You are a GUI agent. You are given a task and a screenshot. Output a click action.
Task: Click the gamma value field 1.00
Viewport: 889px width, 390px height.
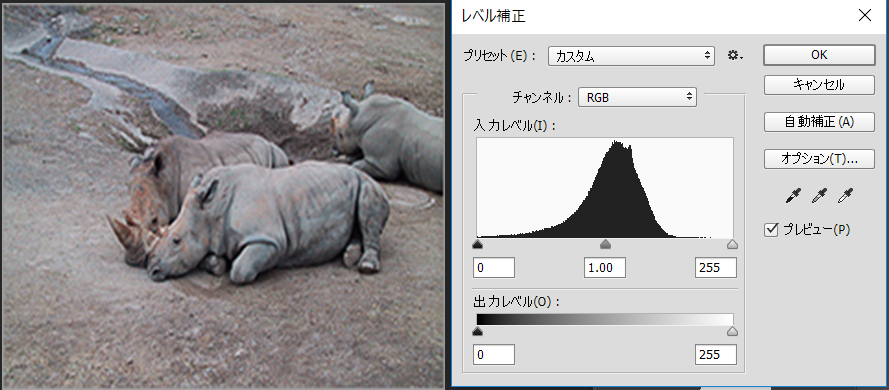pos(605,268)
